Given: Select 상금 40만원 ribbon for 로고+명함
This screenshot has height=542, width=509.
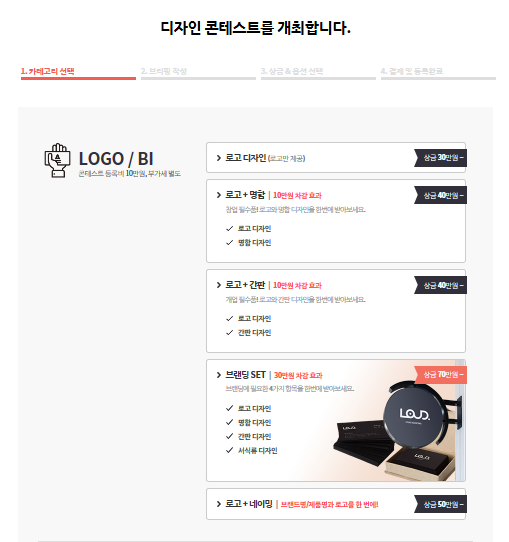Looking at the screenshot, I should [441, 195].
